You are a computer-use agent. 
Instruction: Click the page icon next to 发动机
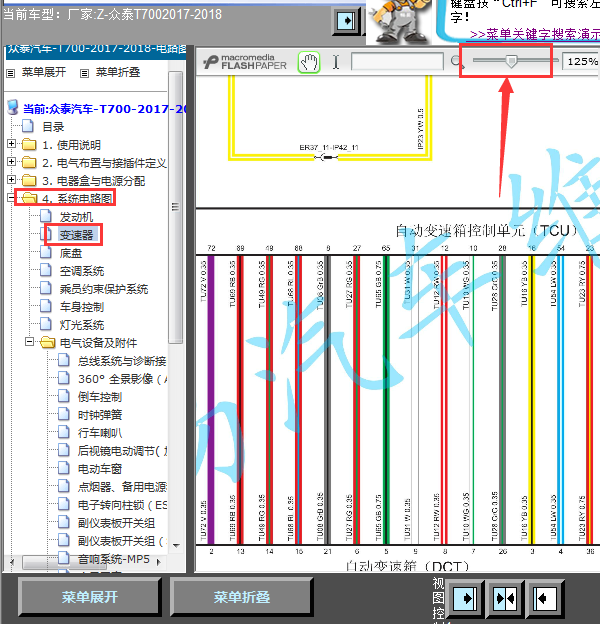click(x=46, y=216)
